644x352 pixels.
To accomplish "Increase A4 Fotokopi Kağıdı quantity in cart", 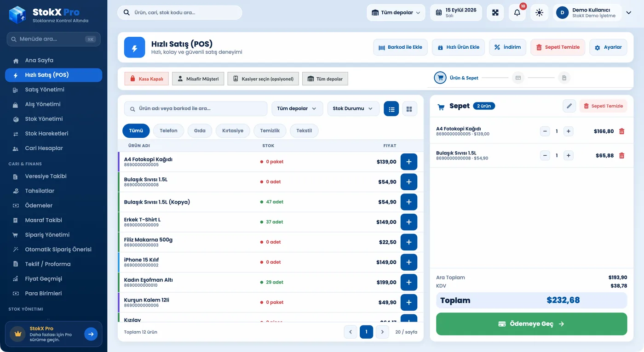I will click(569, 131).
